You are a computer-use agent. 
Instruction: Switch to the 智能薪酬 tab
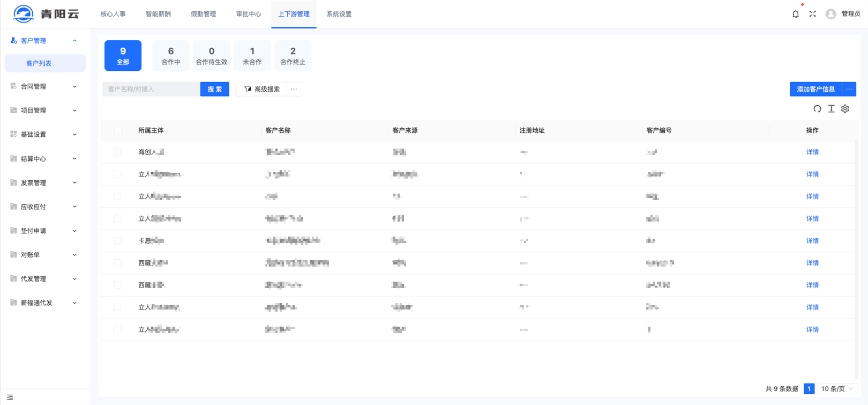(158, 14)
